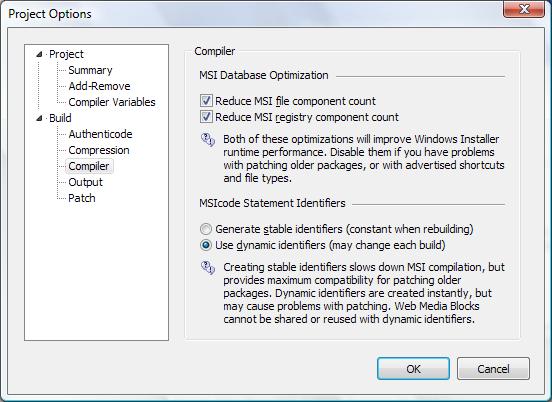Select Generate stable identifiers radio button

(206, 229)
